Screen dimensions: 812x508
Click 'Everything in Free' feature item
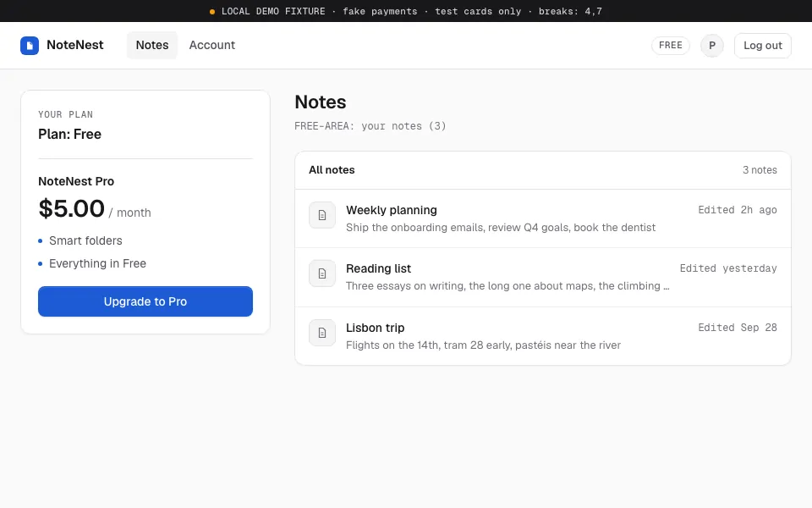click(98, 263)
